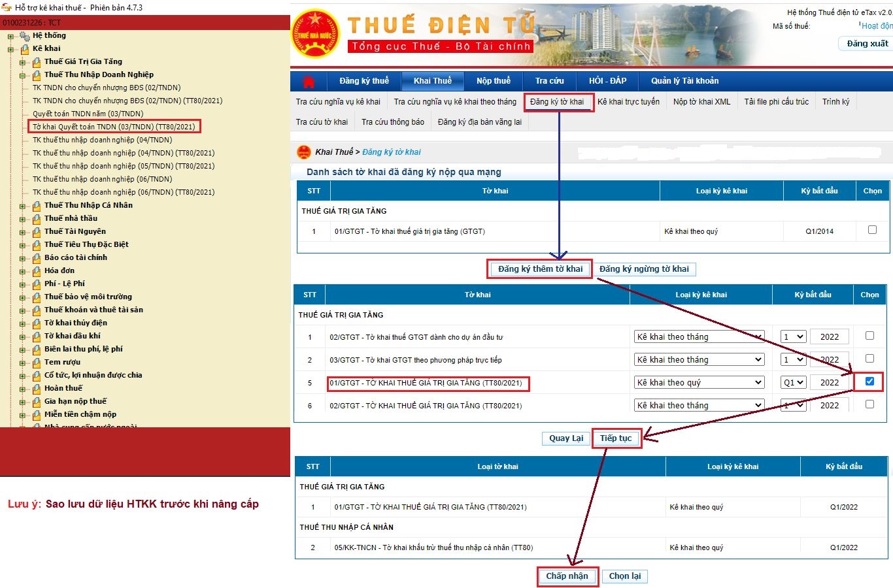Viewport: 893px width, 588px height.
Task: Click the Thuế Nhà Nước emblem logo
Action: (316, 34)
